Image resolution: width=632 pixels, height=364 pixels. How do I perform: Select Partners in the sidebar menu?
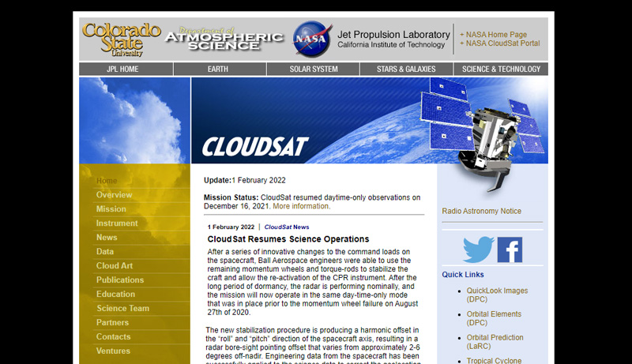click(x=112, y=322)
